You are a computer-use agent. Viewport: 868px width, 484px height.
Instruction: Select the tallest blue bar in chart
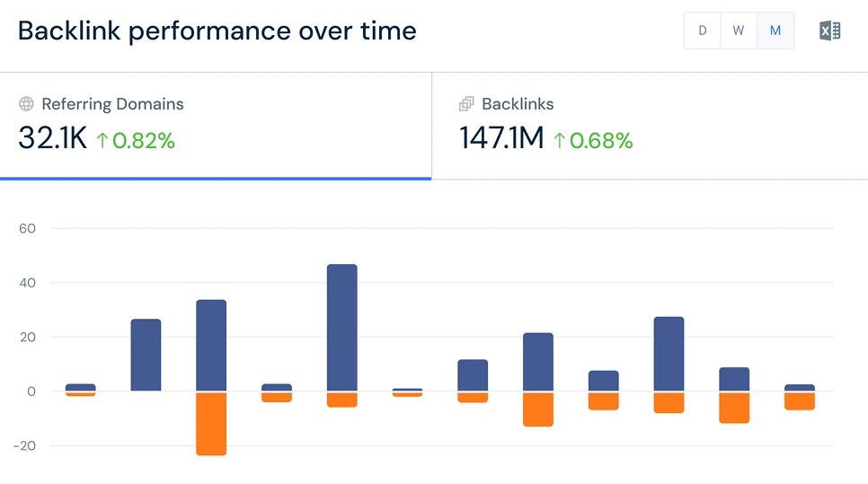coord(342,328)
